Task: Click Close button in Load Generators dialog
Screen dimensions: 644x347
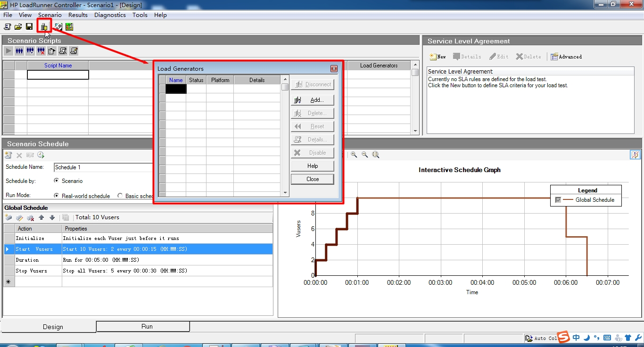Action: point(313,179)
